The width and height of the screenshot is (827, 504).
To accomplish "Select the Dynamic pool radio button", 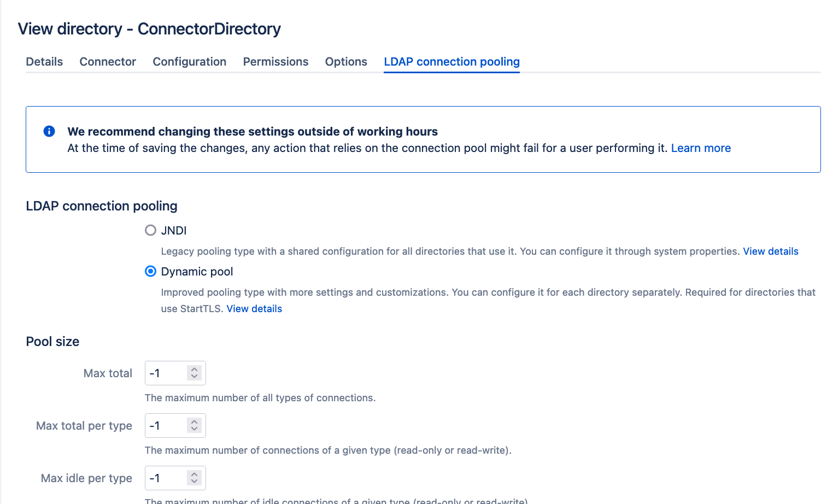I will coord(150,271).
